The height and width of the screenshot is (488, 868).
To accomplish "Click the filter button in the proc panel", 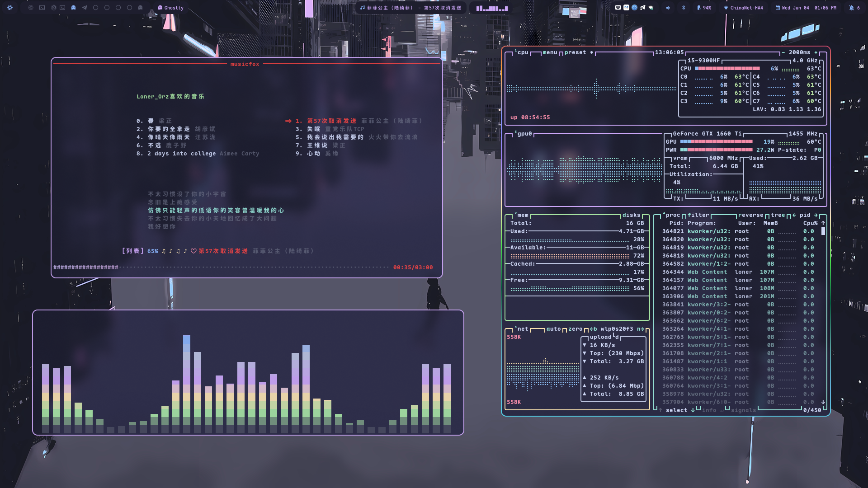I will [698, 215].
